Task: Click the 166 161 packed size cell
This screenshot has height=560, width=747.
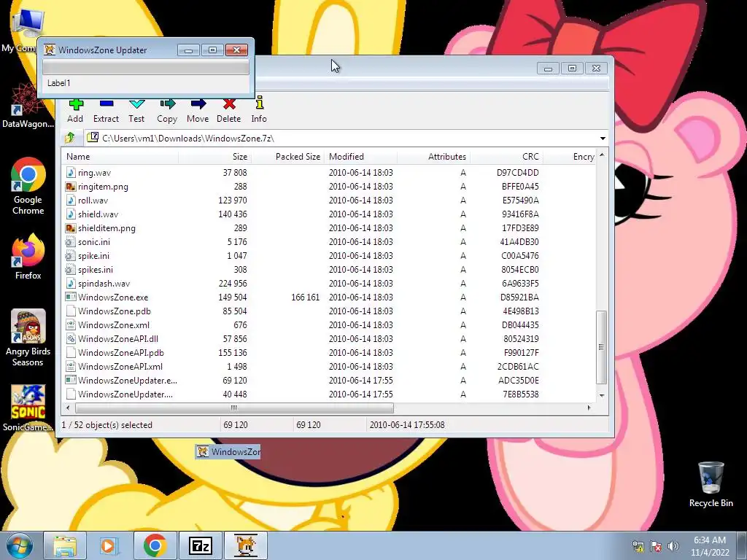Action: [306, 297]
